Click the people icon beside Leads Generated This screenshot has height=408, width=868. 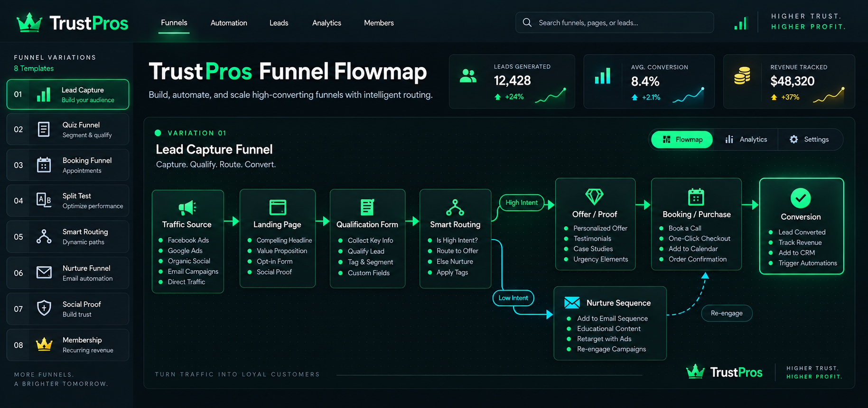pyautogui.click(x=468, y=76)
